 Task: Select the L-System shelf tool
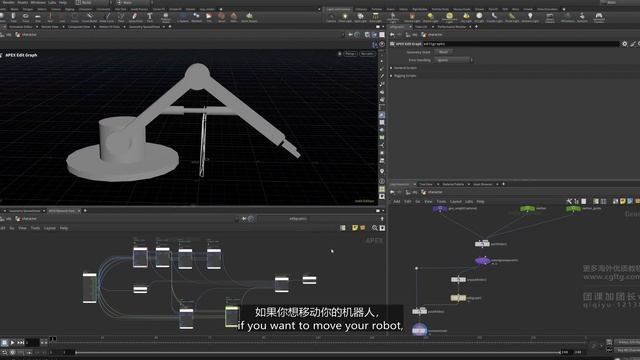coord(183,17)
